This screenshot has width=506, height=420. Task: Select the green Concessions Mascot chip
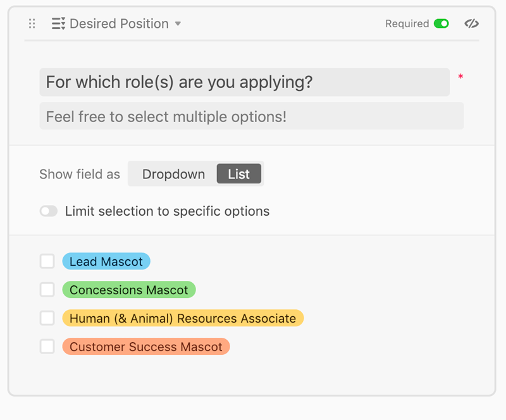click(x=129, y=289)
